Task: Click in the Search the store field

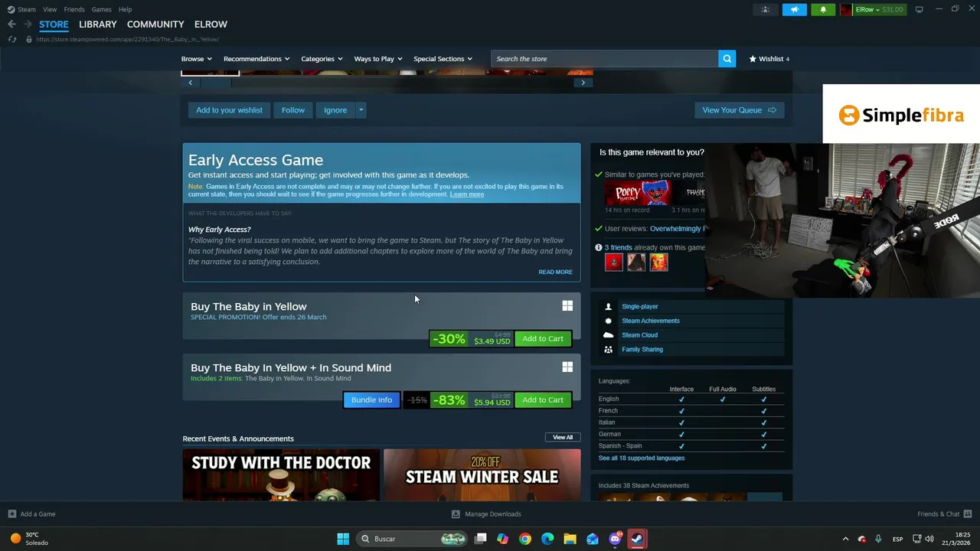Action: [x=605, y=59]
